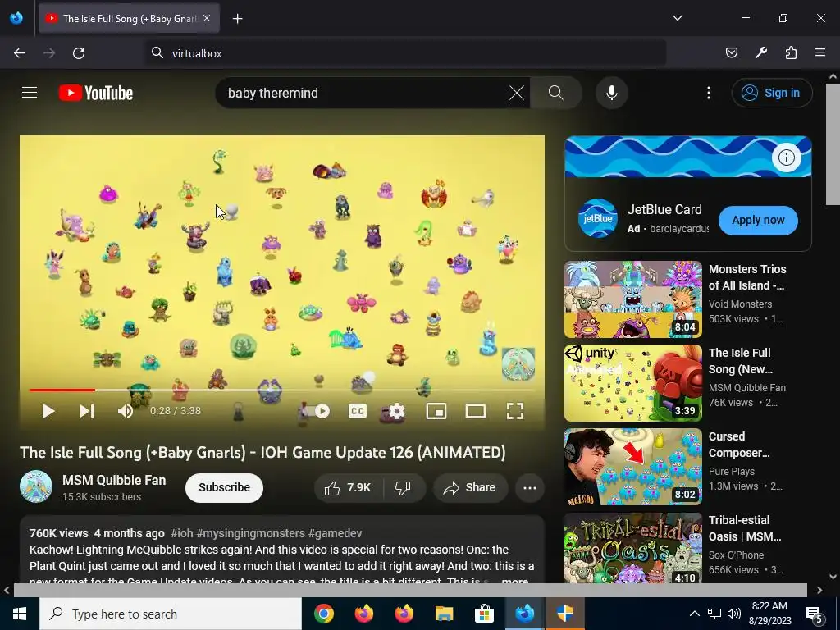Dislike the video
Image resolution: width=840 pixels, height=630 pixels.
click(403, 487)
